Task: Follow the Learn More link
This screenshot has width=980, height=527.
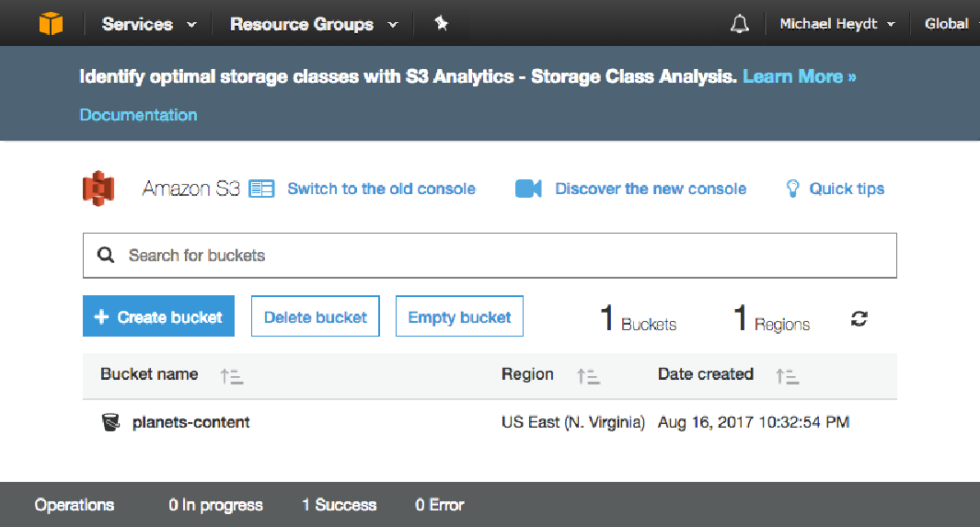Action: click(800, 76)
